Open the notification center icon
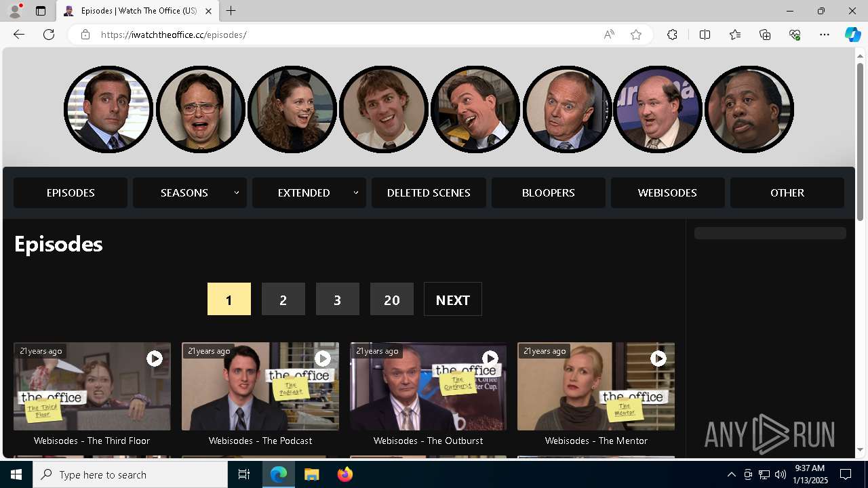Screen dimensions: 868x488 846,474
